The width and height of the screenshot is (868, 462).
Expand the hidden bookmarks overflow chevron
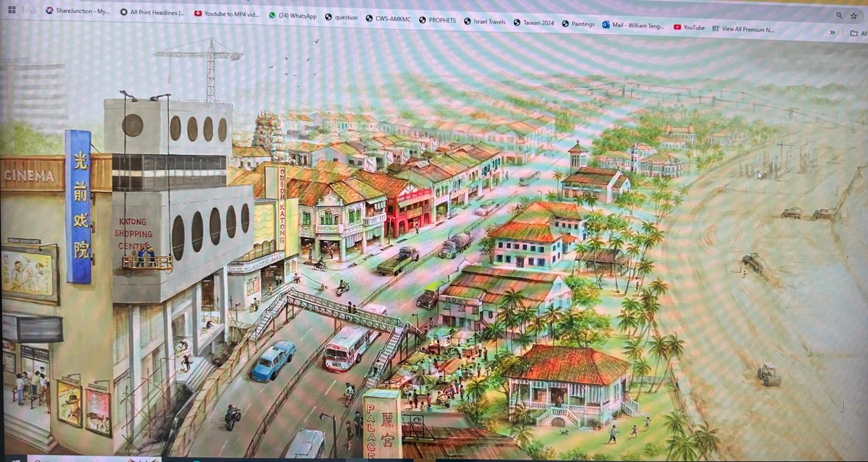click(x=832, y=33)
